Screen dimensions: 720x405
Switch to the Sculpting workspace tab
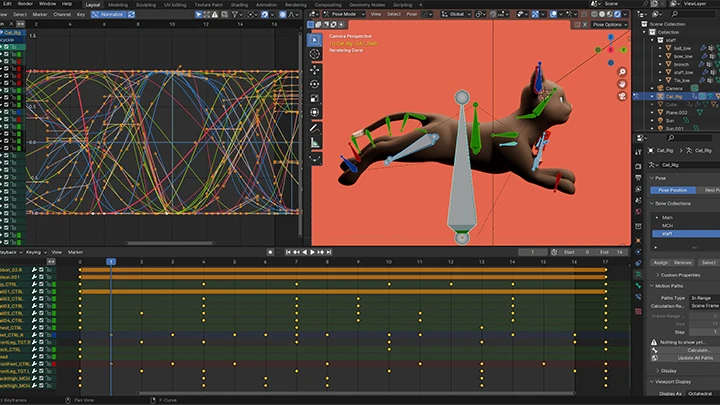point(146,5)
